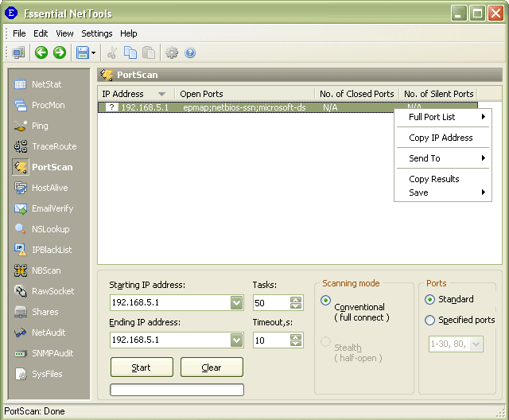Image resolution: width=509 pixels, height=420 pixels.
Task: Open the RawSocket tool icon
Action: pos(20,291)
